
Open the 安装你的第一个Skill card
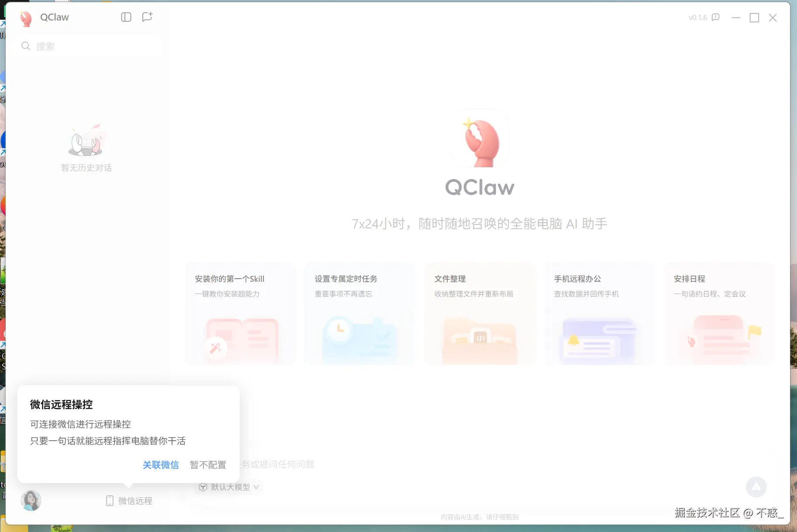pos(240,313)
